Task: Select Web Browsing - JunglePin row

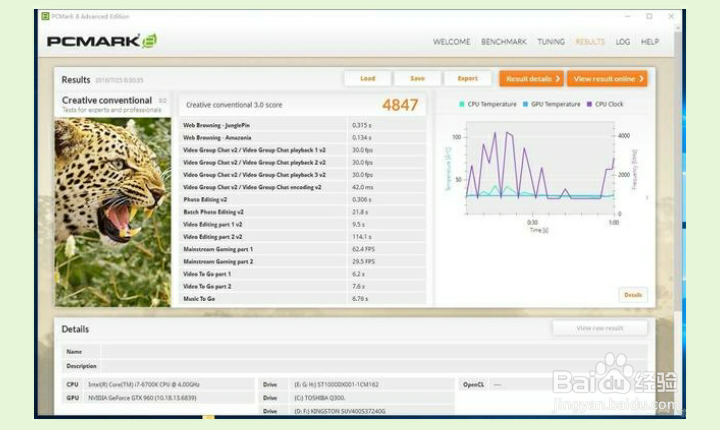Action: (x=302, y=125)
